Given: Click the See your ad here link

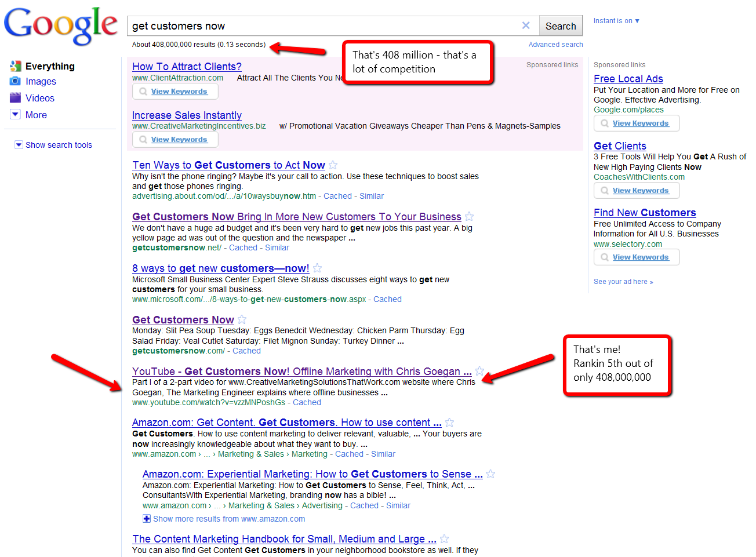Looking at the screenshot, I should 623,282.
